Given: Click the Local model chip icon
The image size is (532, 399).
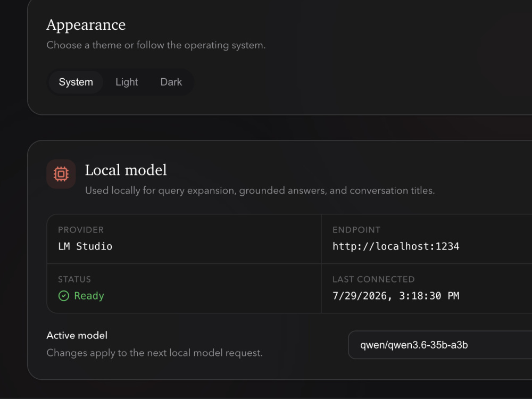Looking at the screenshot, I should 61,174.
